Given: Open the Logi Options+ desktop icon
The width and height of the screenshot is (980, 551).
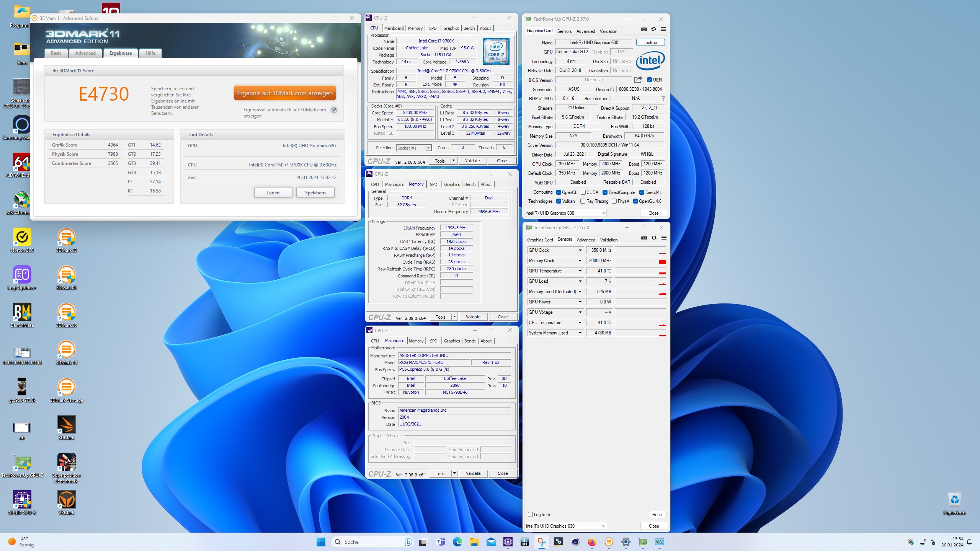Looking at the screenshot, I should click(x=22, y=277).
